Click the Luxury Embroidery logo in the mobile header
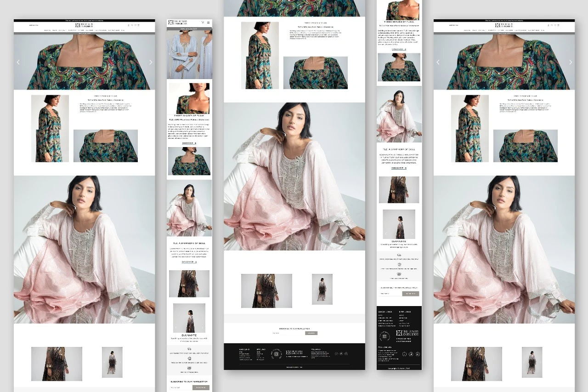The height and width of the screenshot is (392, 588). [178, 23]
